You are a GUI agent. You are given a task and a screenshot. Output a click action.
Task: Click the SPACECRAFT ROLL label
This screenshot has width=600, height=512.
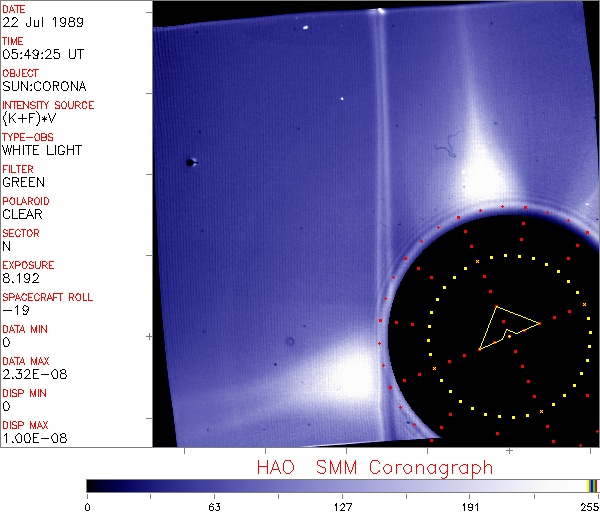tap(47, 297)
